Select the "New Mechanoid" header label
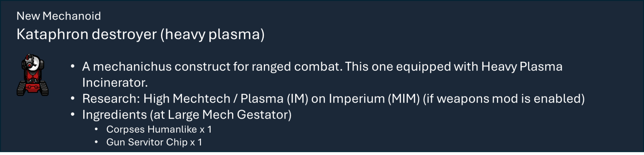The width and height of the screenshot is (644, 155). 59,16
